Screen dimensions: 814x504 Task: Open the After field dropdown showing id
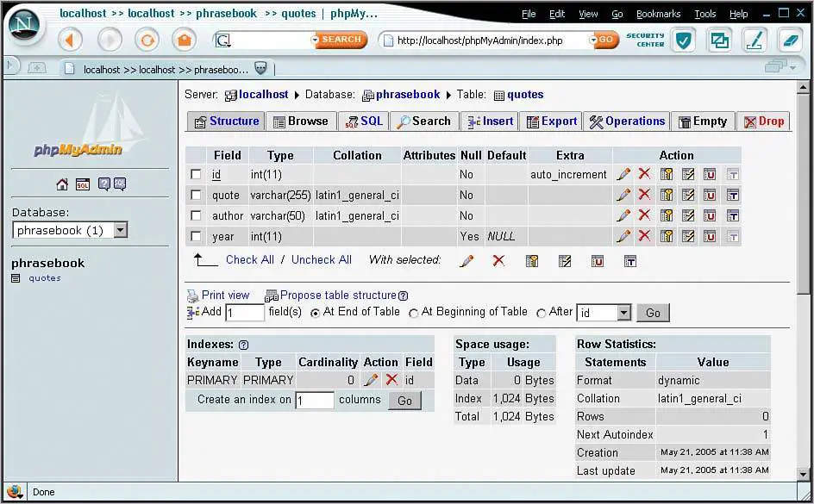604,313
